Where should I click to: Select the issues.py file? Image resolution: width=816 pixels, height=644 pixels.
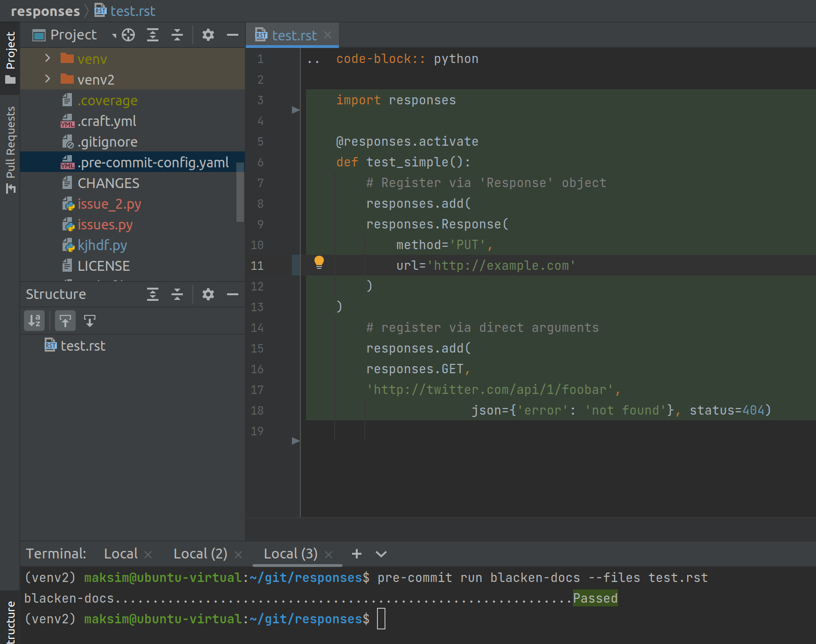[x=105, y=224]
